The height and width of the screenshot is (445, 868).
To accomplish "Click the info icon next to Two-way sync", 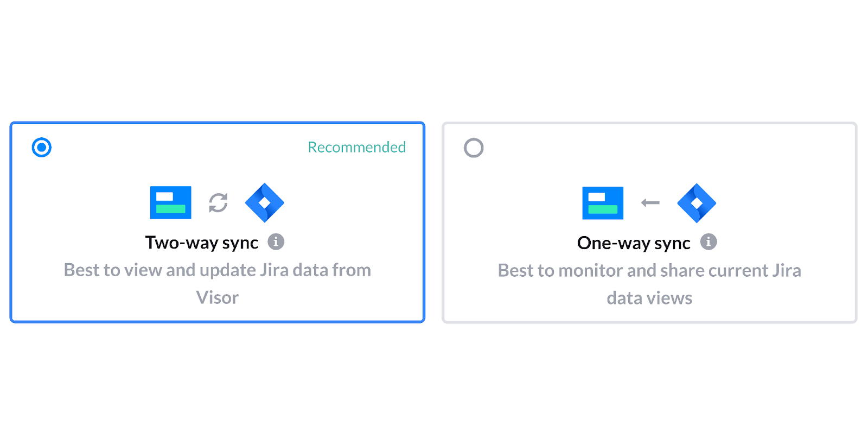I will (277, 242).
